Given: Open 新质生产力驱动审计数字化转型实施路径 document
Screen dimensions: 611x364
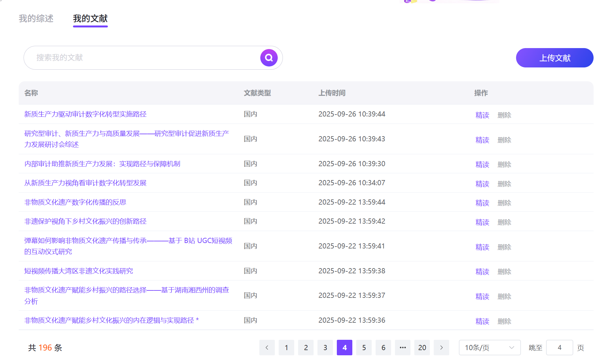Looking at the screenshot, I should [x=85, y=114].
